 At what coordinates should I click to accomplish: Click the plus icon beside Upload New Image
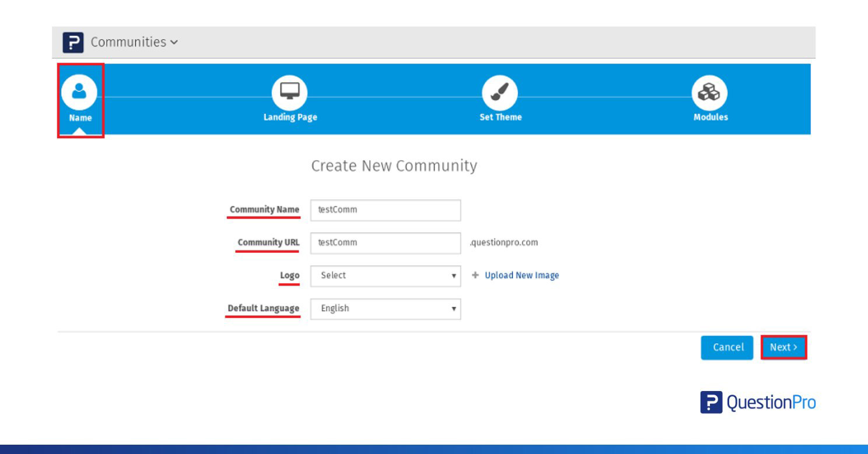coord(475,275)
